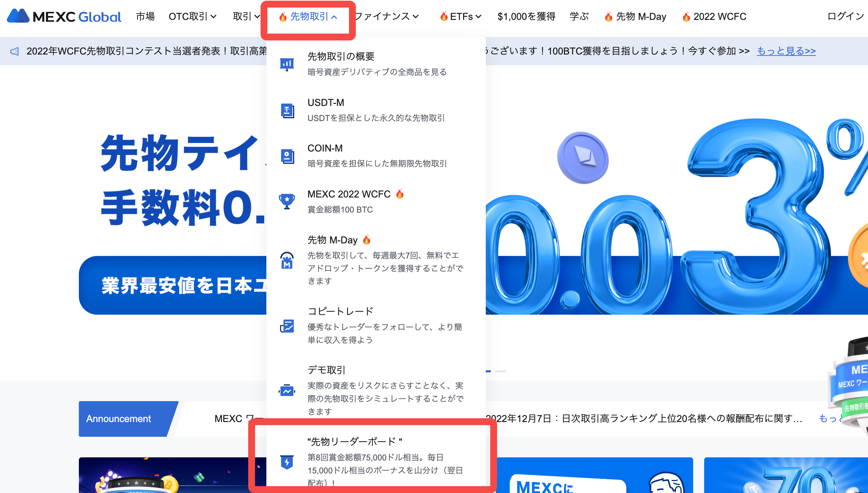This screenshot has height=493, width=868.
Task: Click the USDT-M document icon
Action: click(287, 110)
